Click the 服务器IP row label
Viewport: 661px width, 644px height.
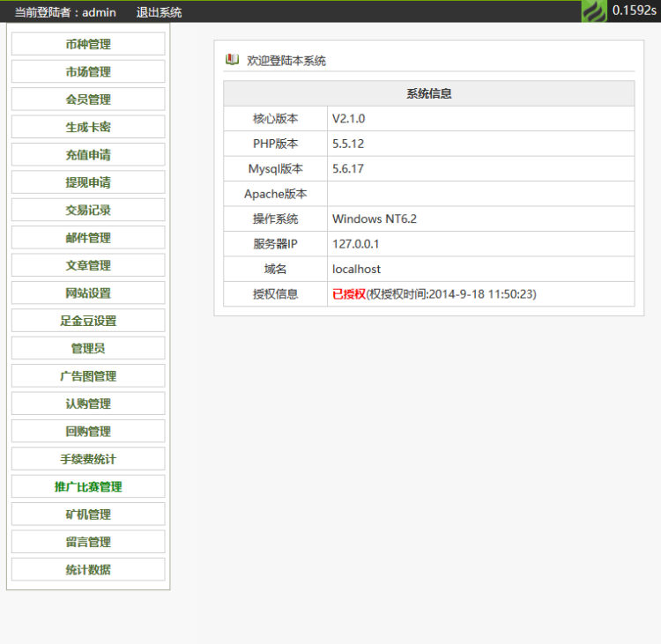275,244
